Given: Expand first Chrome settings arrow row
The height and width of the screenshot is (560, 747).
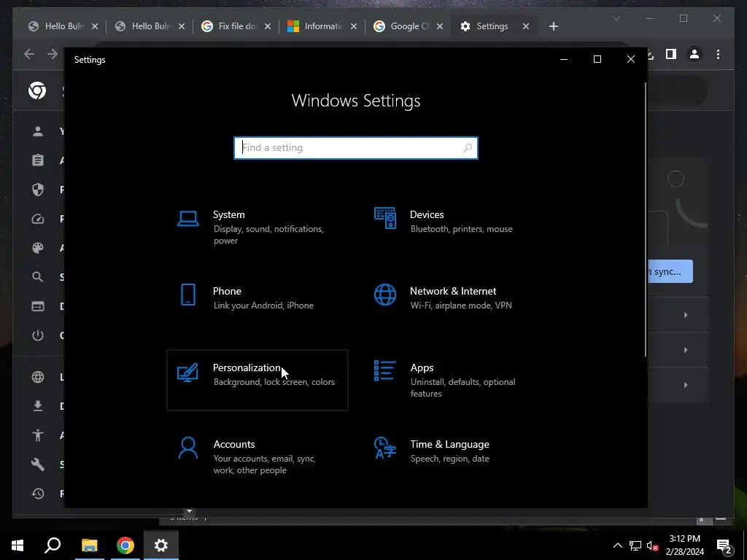Looking at the screenshot, I should (686, 315).
